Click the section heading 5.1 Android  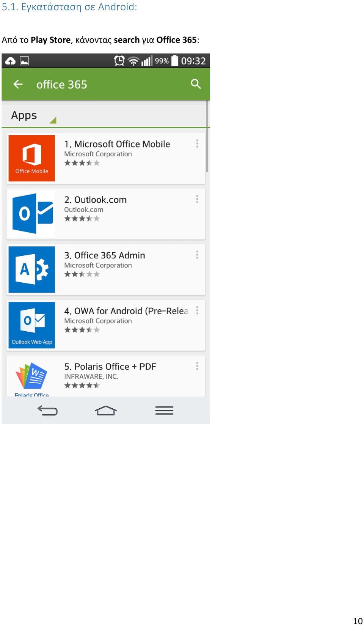pos(69,7)
